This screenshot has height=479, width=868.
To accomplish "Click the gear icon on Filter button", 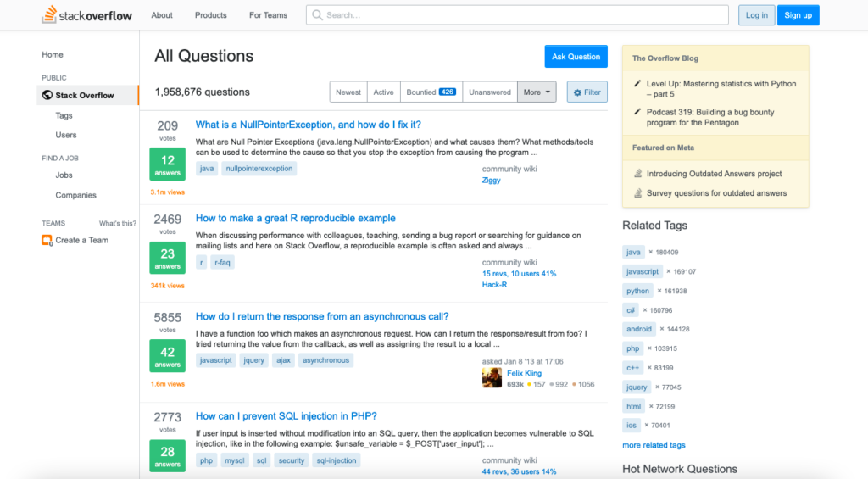I will (x=578, y=92).
